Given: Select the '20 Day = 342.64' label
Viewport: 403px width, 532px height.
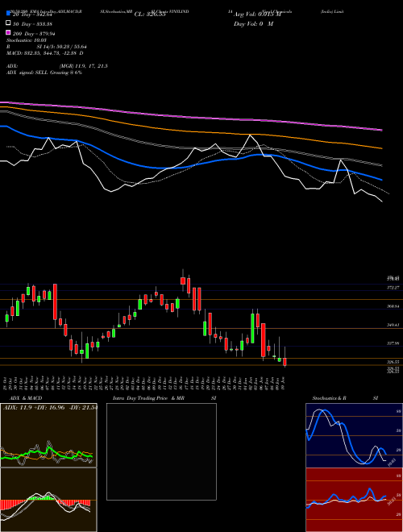Looking at the screenshot, I should (x=32, y=15).
